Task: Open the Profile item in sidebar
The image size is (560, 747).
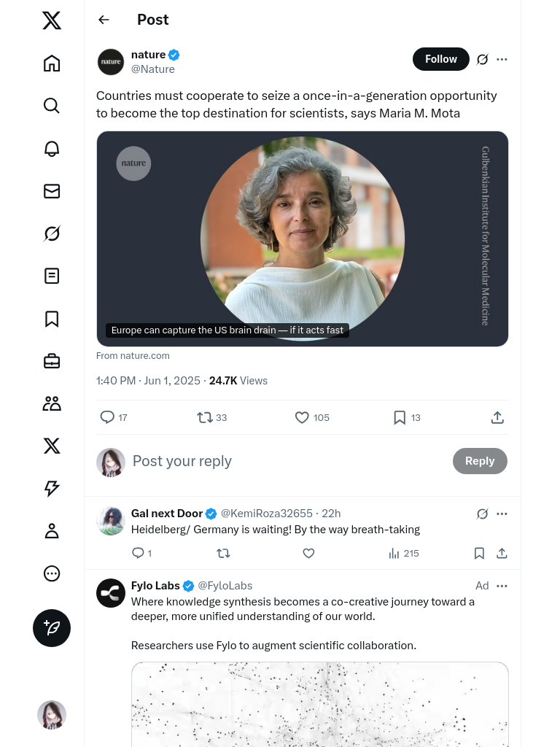Action: point(52,531)
